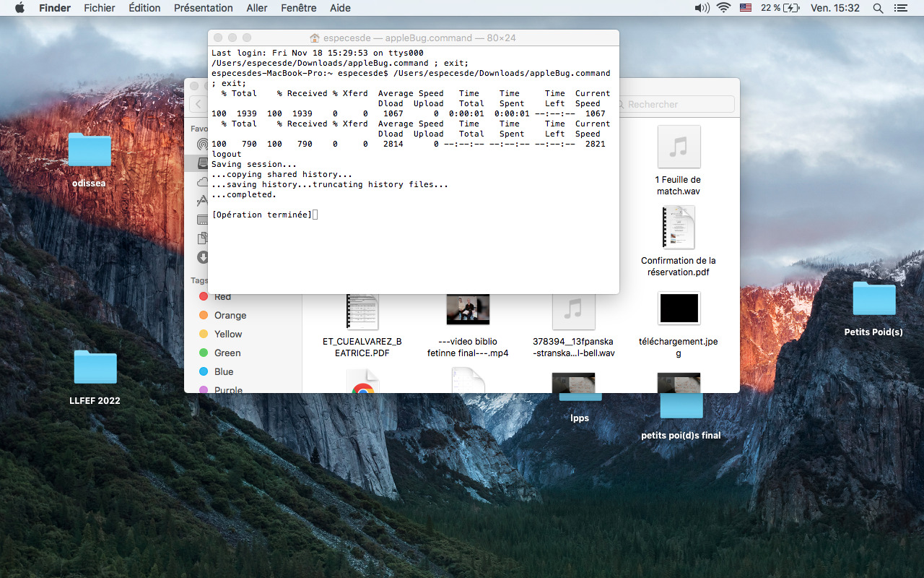
Task: Open the Fichier menu
Action: (x=99, y=8)
